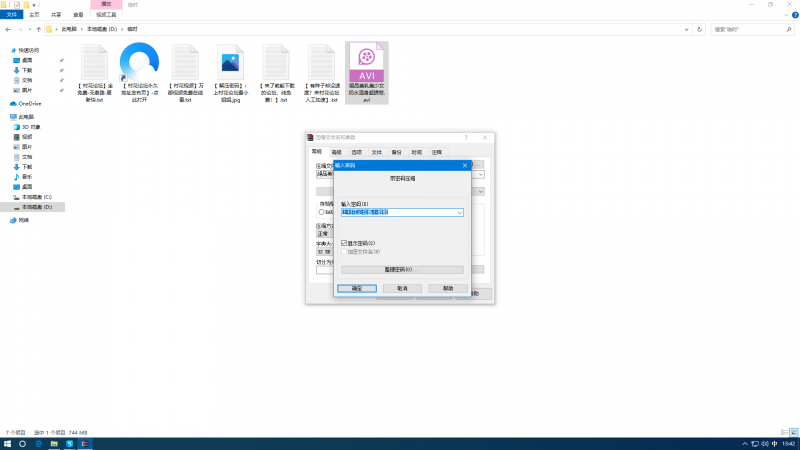The width and height of the screenshot is (800, 450).
Task: Select the 3D Objects folder
Action: point(30,127)
